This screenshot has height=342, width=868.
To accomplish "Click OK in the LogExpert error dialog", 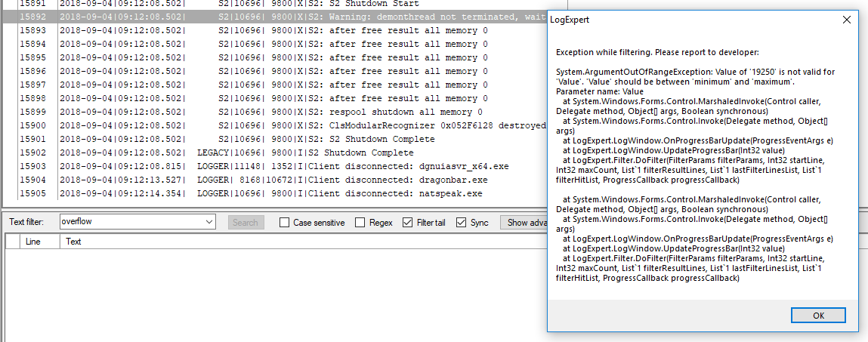I will tap(818, 316).
